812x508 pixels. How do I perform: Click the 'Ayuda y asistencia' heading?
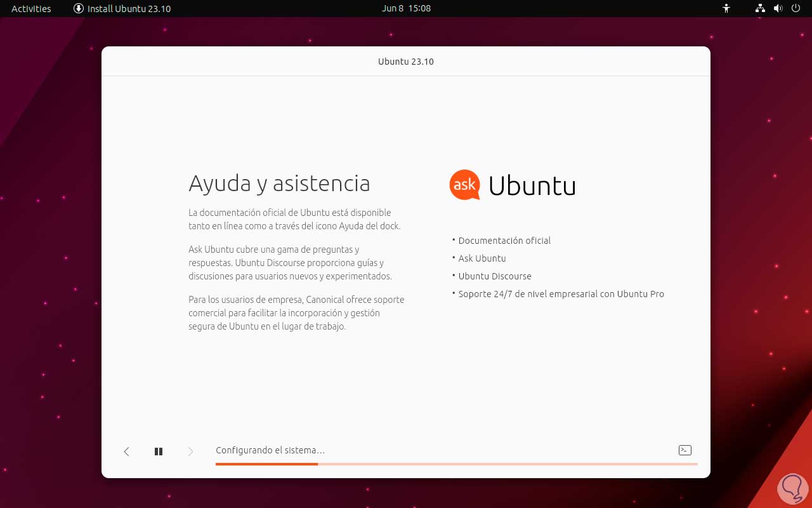[x=279, y=183]
